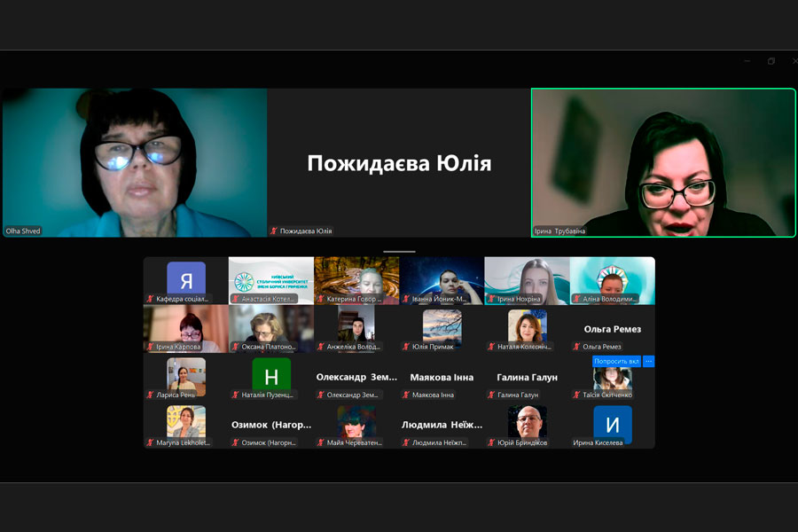This screenshot has width=798, height=532.
Task: Click the large Олександр Зем... name text
Action: pyautogui.click(x=356, y=377)
